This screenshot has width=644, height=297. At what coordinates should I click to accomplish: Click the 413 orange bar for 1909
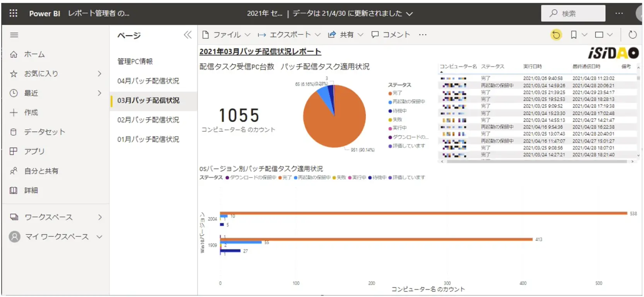(376, 239)
